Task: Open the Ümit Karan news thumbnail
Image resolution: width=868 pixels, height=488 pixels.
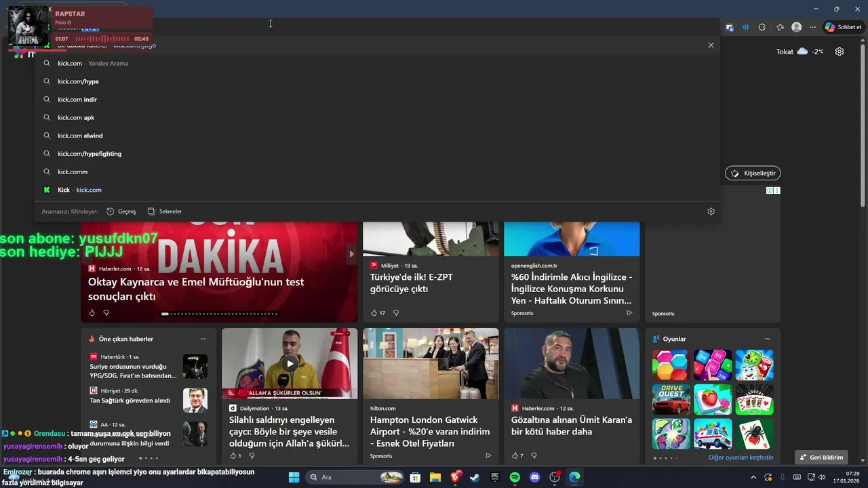Action: [572, 363]
